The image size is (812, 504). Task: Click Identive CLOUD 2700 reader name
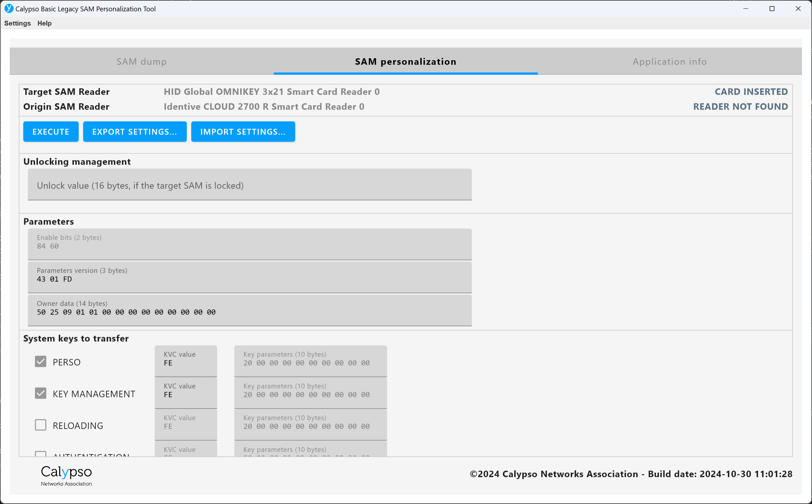click(264, 107)
